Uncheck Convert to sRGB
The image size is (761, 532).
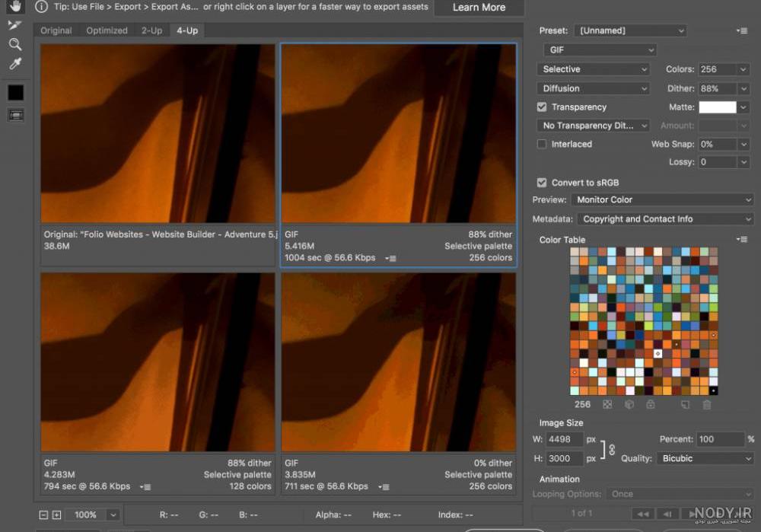(542, 183)
